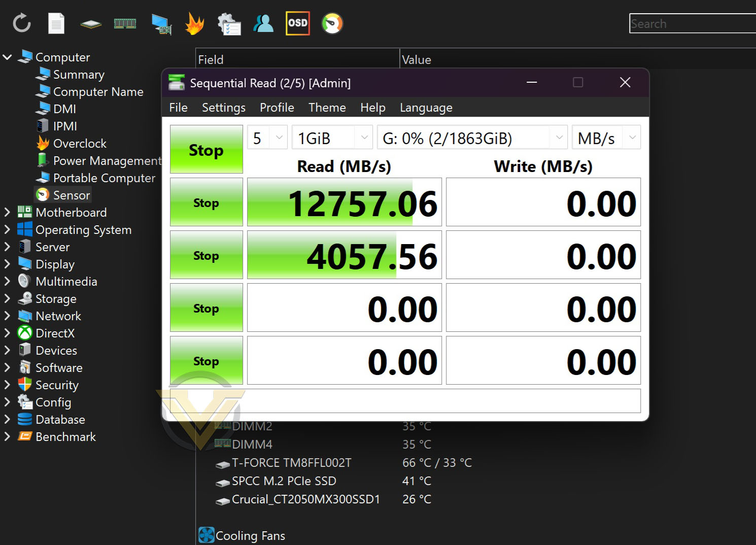The width and height of the screenshot is (756, 545).
Task: Stop the test in the 12757.06 row
Action: (x=207, y=202)
